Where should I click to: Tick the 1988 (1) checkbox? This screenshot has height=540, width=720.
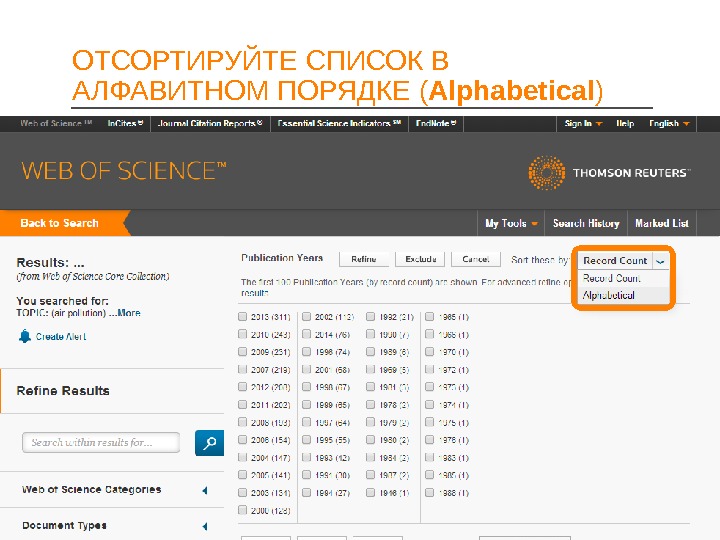click(429, 492)
